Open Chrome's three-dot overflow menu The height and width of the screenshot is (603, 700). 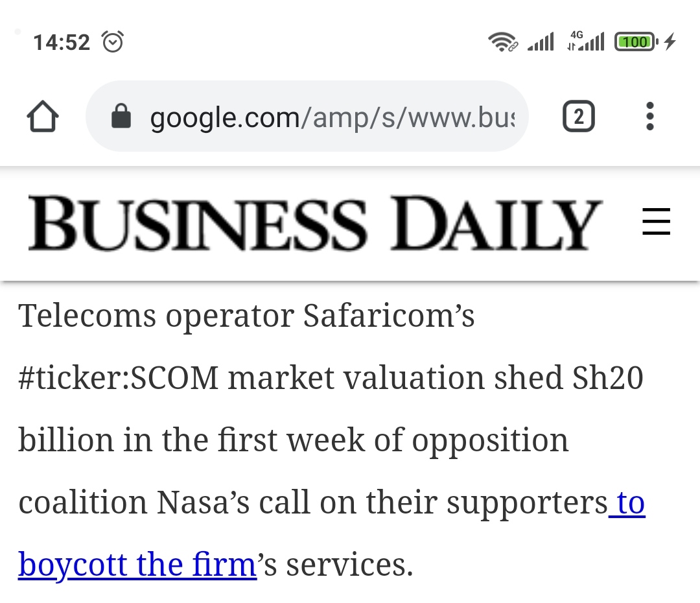coord(650,117)
